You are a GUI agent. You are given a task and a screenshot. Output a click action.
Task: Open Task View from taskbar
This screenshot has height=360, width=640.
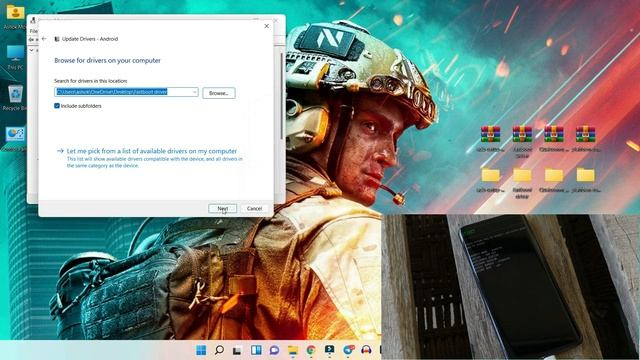coord(237,350)
